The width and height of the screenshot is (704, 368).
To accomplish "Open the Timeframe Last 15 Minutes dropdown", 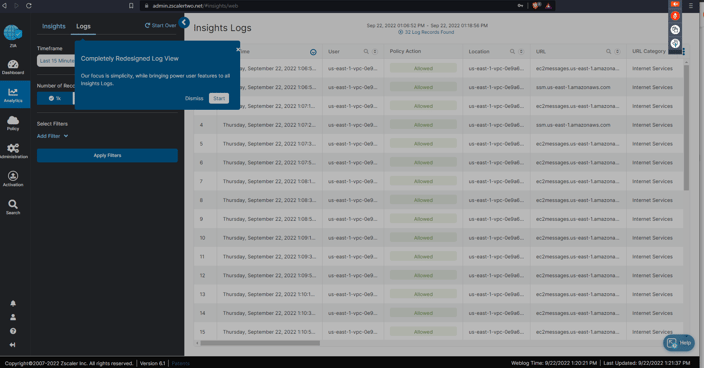I will click(56, 61).
